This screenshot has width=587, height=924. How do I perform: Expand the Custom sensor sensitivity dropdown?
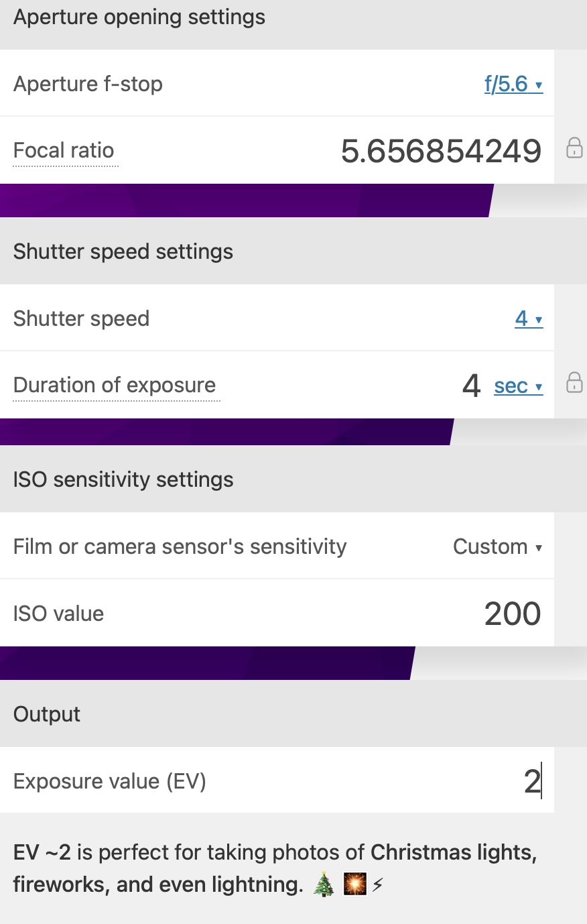[x=497, y=546]
